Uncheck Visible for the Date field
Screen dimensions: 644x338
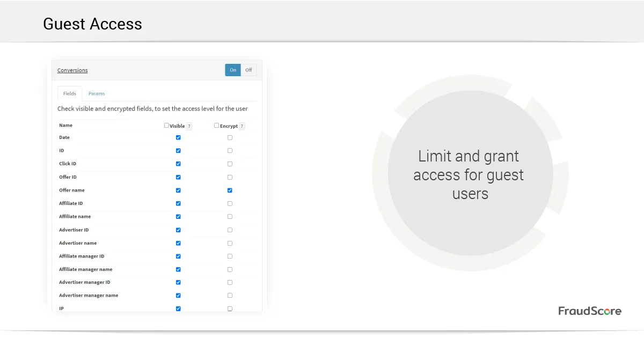pos(178,137)
